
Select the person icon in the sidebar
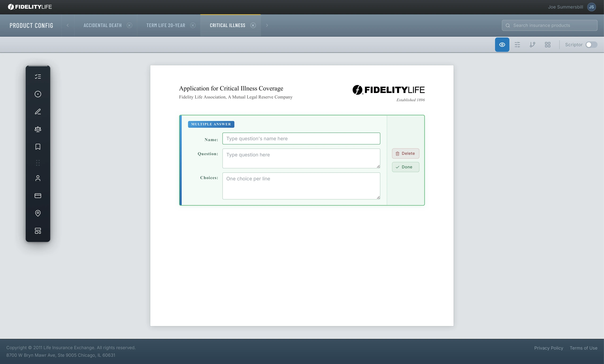(x=38, y=178)
